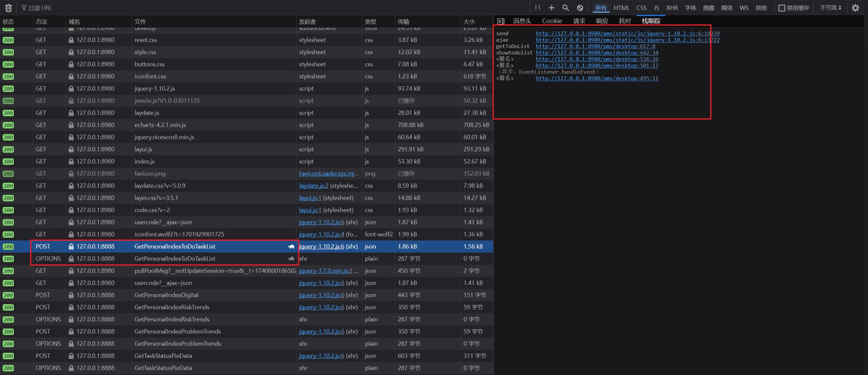Image resolution: width=868 pixels, height=375 pixels.
Task: Open showtodolist desktop:642:34 link
Action: coord(597,53)
